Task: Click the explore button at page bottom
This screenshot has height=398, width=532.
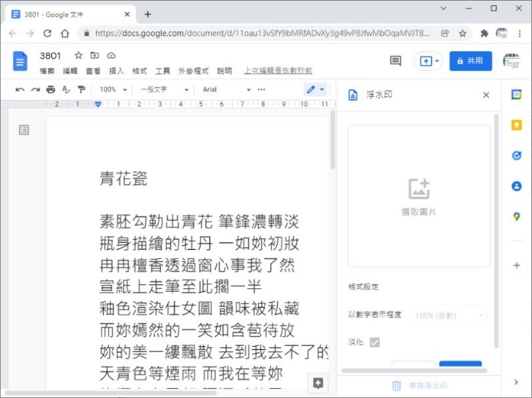Action: pyautogui.click(x=318, y=383)
